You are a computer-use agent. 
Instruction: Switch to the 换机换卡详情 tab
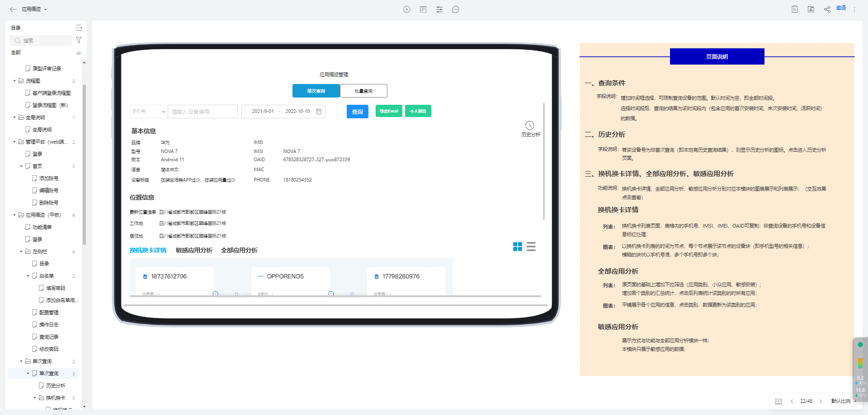tap(148, 250)
